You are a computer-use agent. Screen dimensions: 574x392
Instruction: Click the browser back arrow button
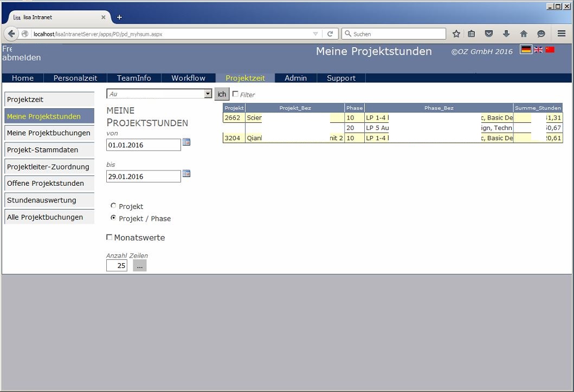(x=11, y=34)
